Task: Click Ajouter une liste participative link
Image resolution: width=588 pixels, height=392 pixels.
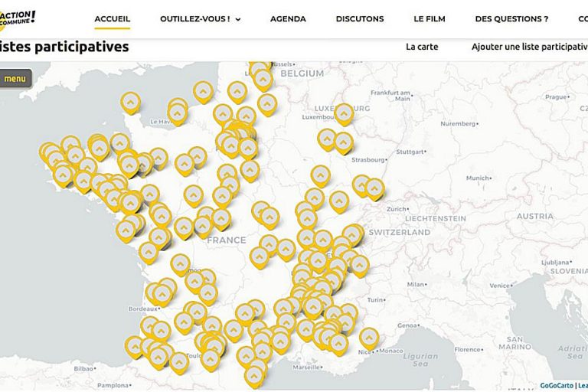Action: tap(529, 47)
